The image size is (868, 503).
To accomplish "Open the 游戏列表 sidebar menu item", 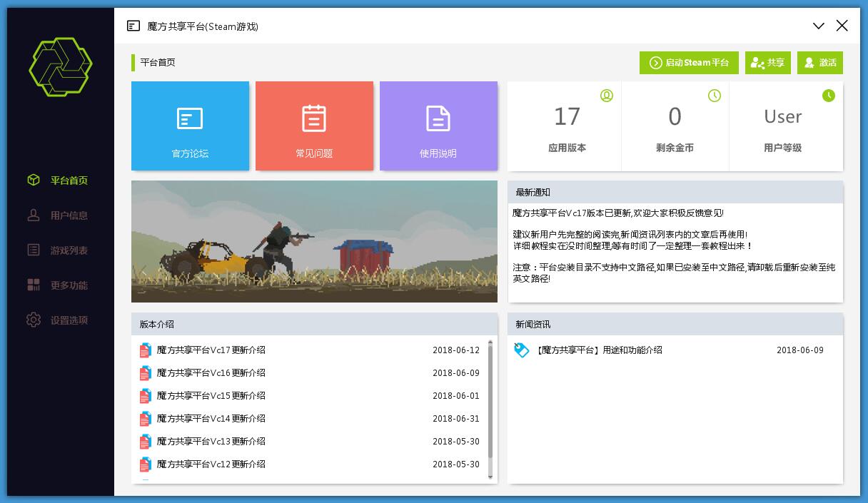I will point(61,250).
